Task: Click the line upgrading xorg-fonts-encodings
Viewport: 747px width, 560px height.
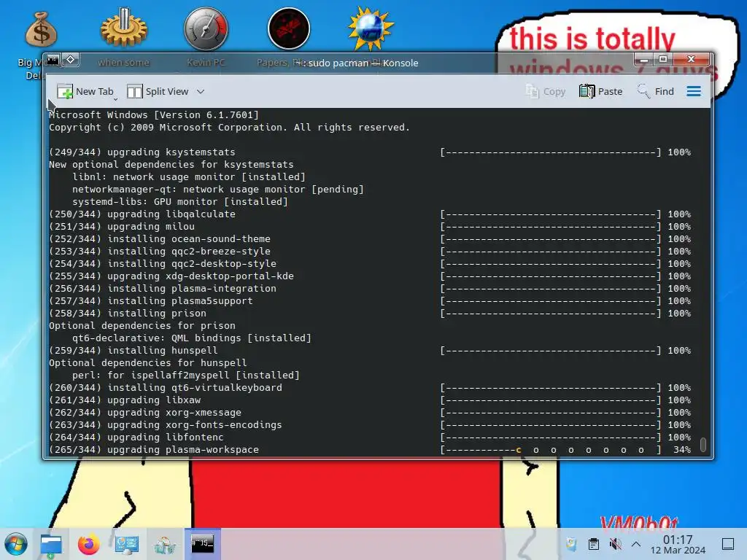Action: coord(370,424)
